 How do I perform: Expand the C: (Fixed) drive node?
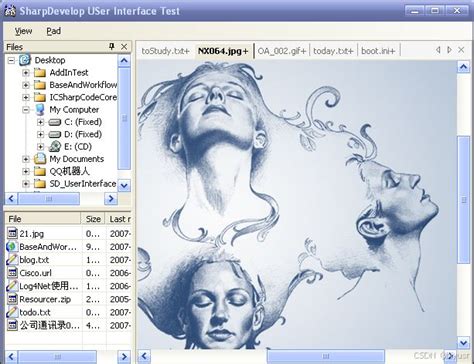pos(40,122)
